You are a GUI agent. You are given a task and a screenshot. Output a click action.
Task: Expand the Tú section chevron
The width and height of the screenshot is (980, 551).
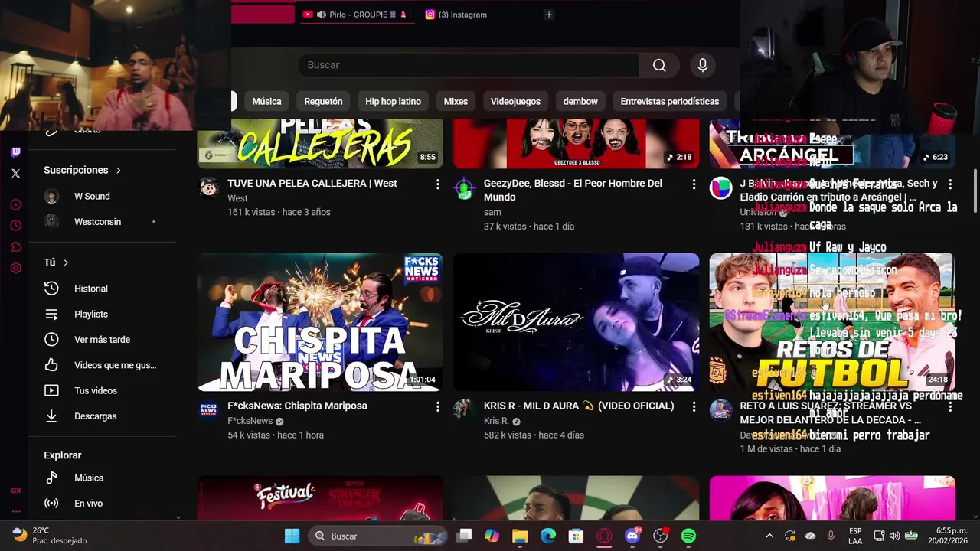66,262
